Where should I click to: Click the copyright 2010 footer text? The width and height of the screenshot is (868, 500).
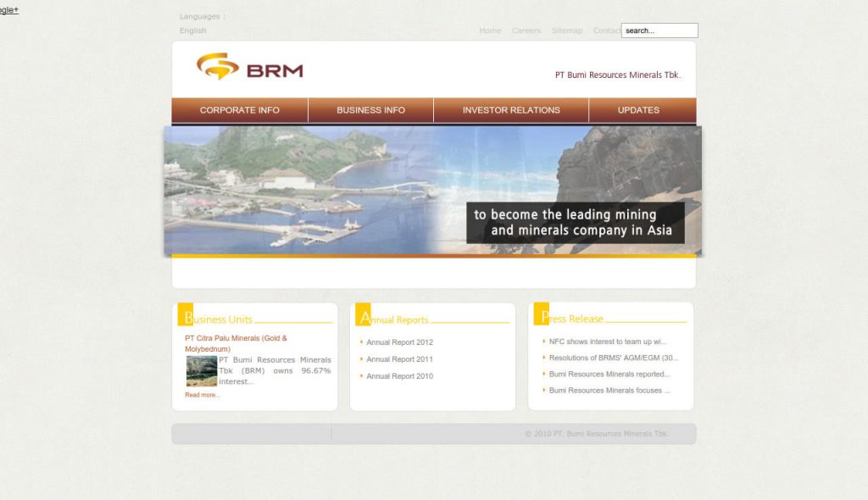click(597, 434)
